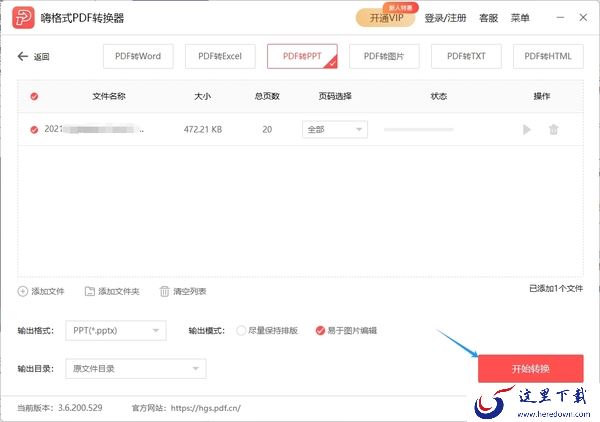Switch to PDF转Excel tab
600x422 pixels.
tap(220, 56)
